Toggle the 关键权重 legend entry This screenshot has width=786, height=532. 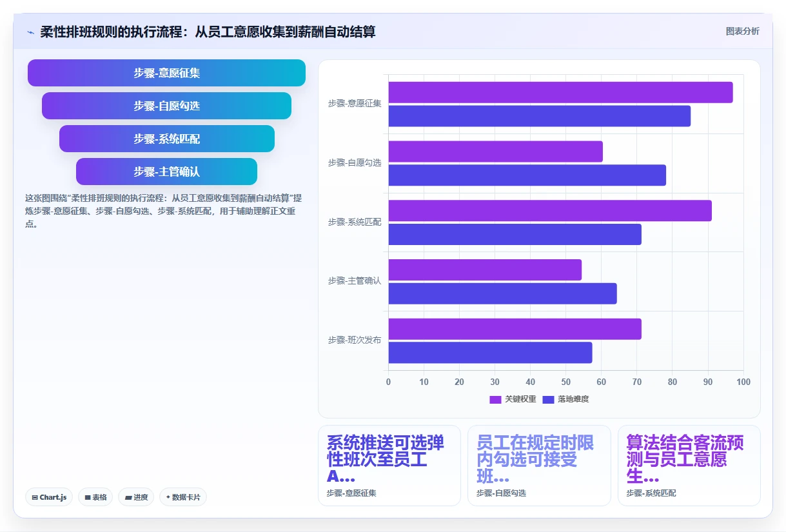[x=513, y=399]
